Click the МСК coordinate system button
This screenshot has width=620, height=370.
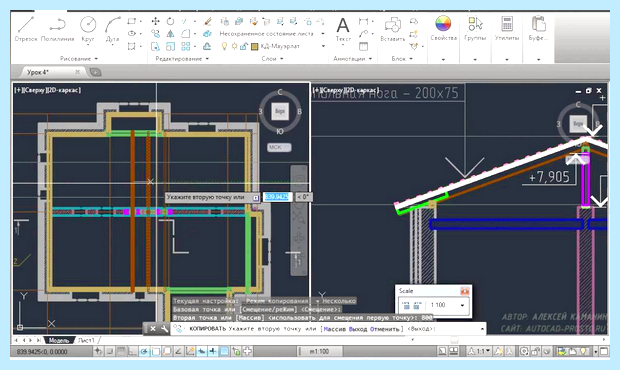[279, 147]
